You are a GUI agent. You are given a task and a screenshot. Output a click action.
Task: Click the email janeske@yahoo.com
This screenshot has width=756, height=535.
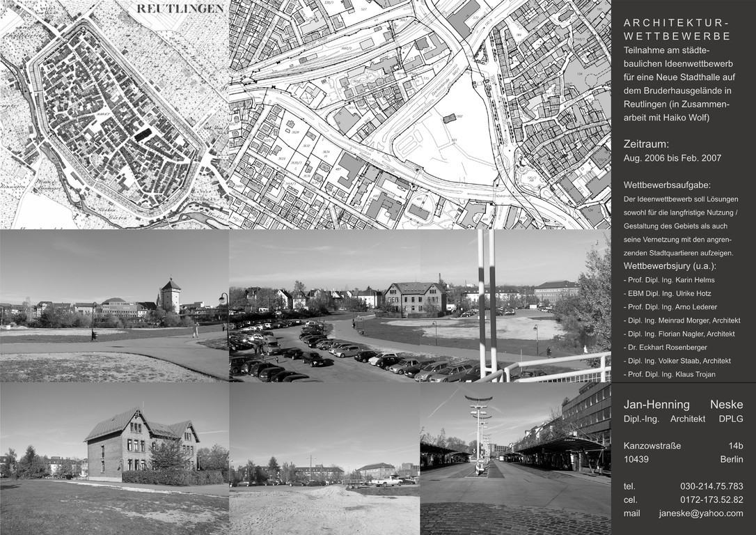click(700, 513)
